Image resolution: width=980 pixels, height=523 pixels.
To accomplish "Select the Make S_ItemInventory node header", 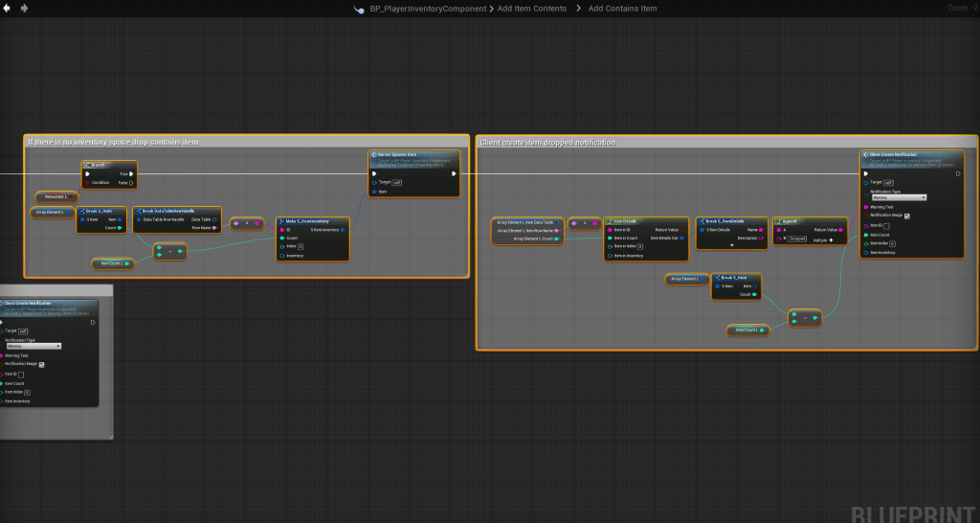I will coord(308,220).
